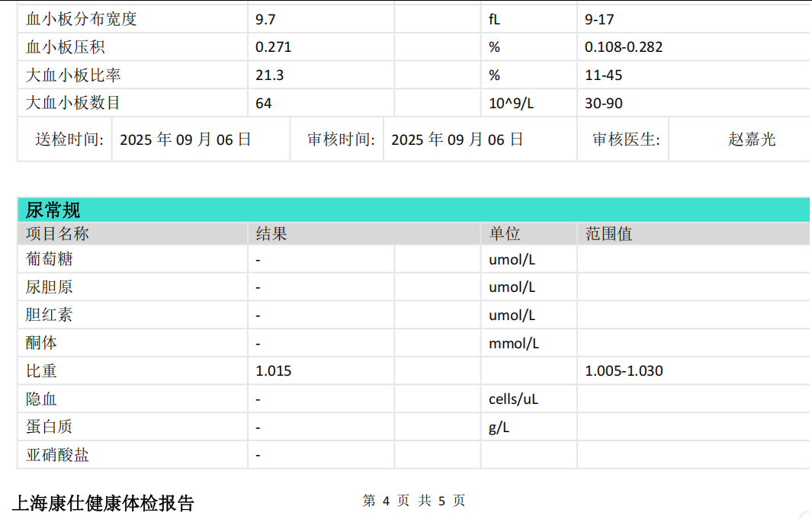Screen dimensions: 812x519
Task: Click the 血小板压积 value 0.271
Action: [x=274, y=47]
